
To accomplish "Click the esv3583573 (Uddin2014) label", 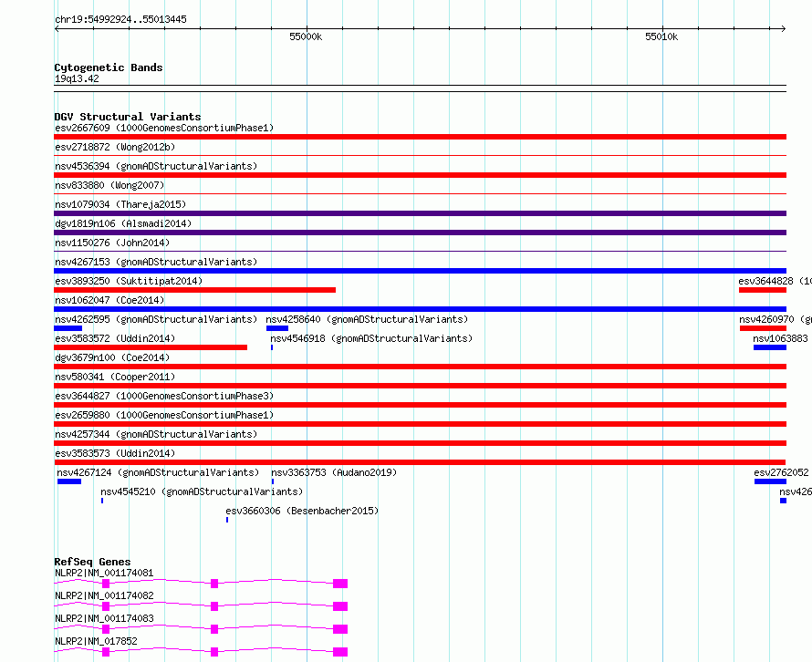I will tap(115, 453).
